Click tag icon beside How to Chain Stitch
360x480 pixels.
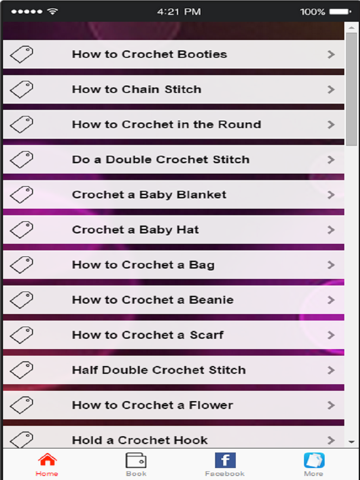22,89
